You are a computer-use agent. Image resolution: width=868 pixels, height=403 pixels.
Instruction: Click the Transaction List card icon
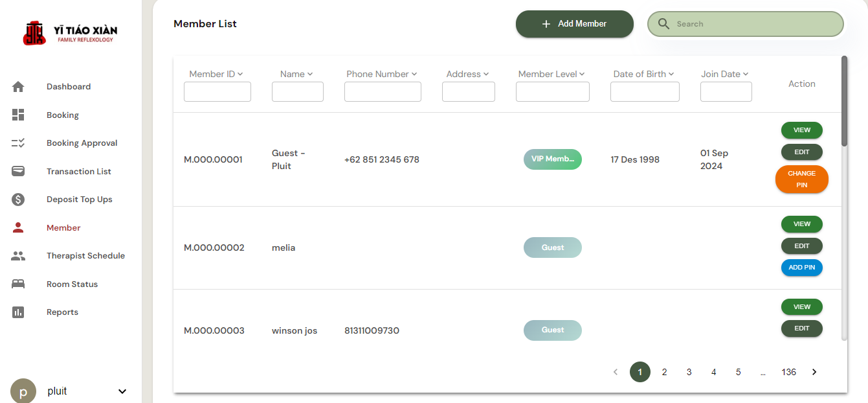[18, 172]
